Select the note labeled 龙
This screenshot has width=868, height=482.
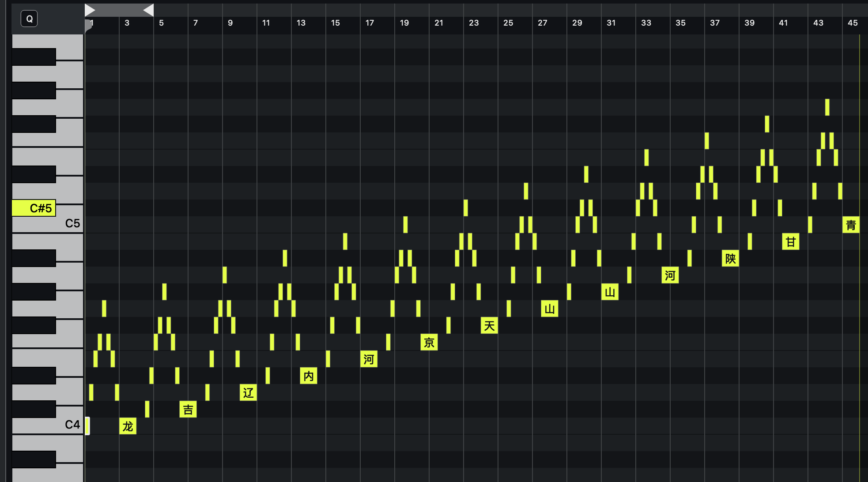[x=128, y=426]
